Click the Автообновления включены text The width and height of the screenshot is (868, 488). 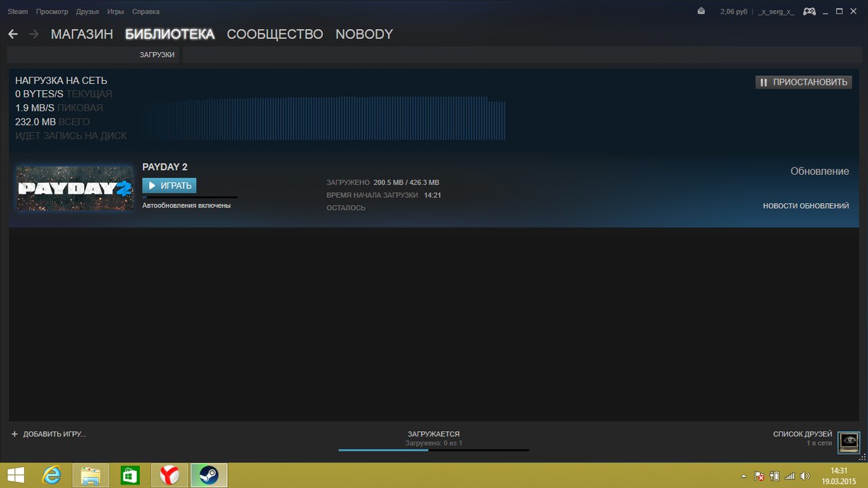(x=186, y=205)
